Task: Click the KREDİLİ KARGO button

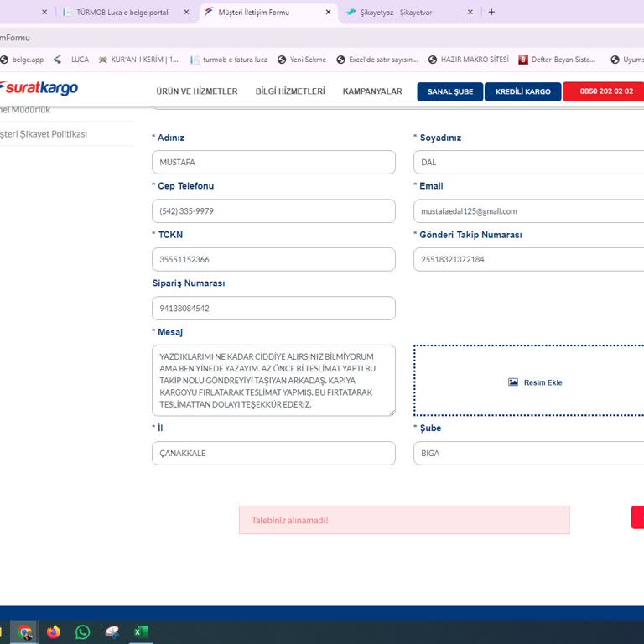Action: tap(522, 91)
